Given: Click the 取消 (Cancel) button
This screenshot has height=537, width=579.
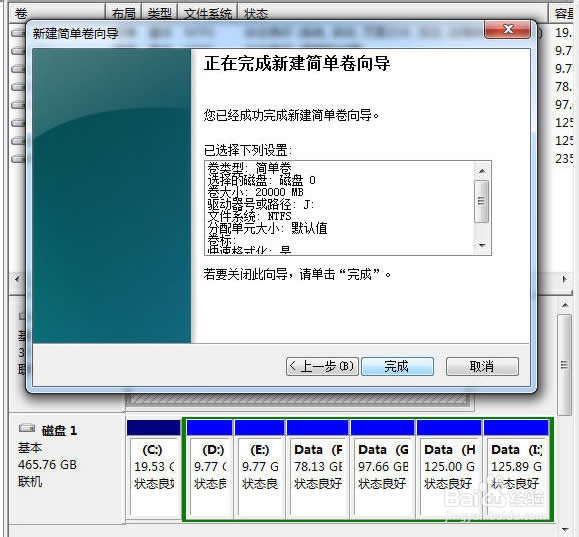Looking at the screenshot, I should point(482,366).
